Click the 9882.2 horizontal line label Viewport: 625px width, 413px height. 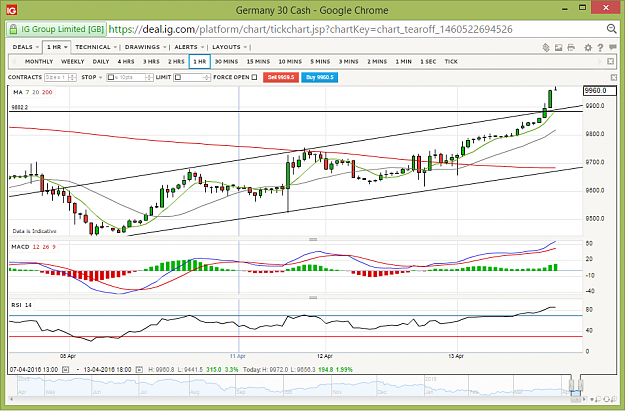tap(20, 107)
